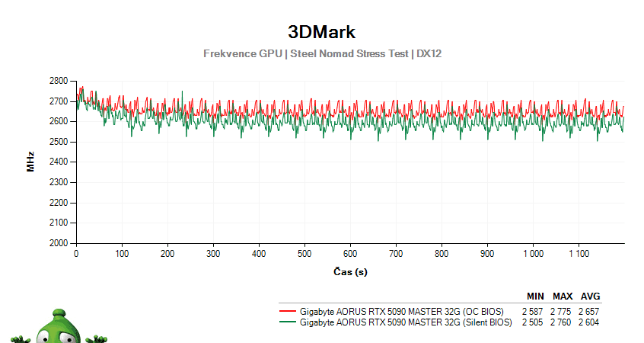
Task: Select legend entry Gigabyte AORUS RTX 5090 MASTER 32G (Silent BIOS)
Action: coord(406,322)
